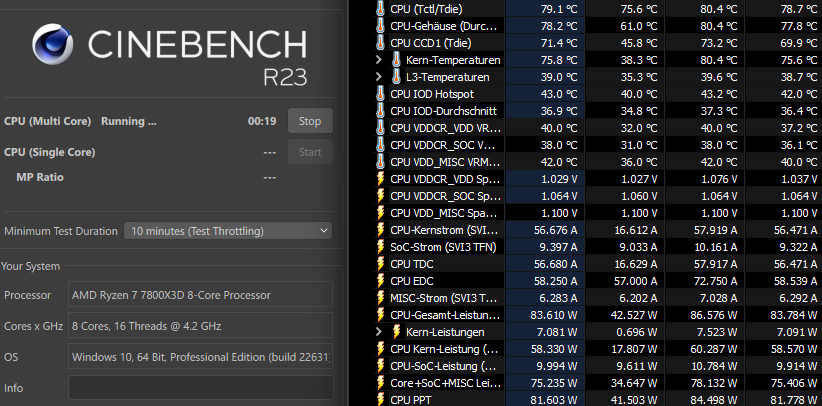The height and width of the screenshot is (406, 822).
Task: Click current value 79.1 °C of CPU Tctl/Tdie
Action: (559, 9)
